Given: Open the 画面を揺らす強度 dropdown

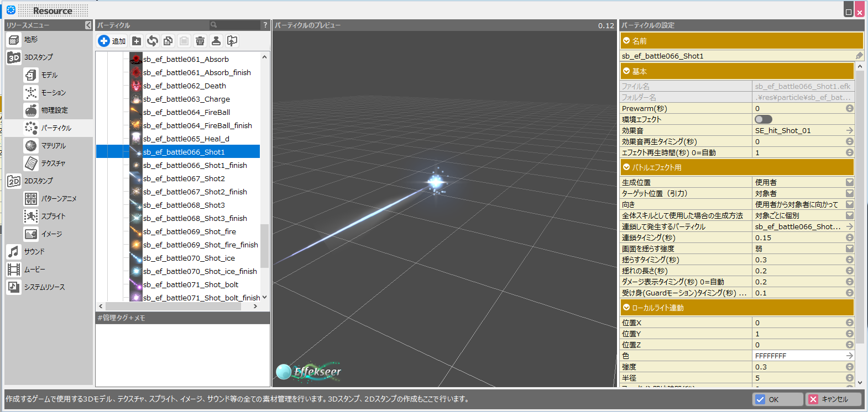Looking at the screenshot, I should point(849,249).
